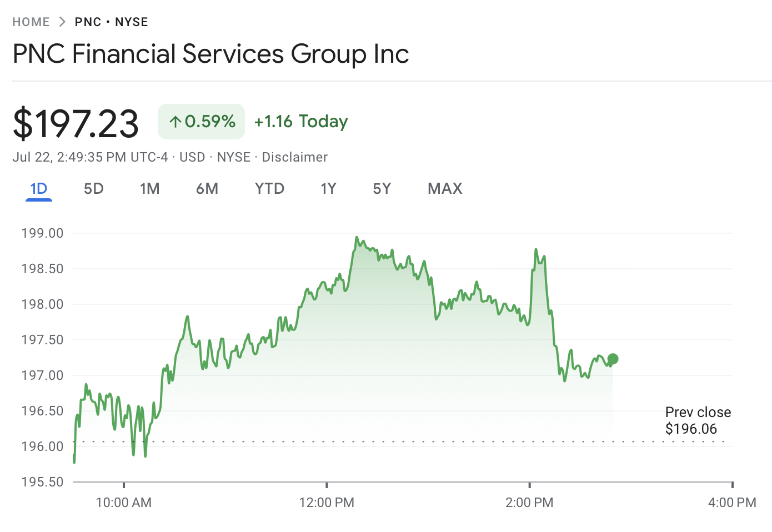This screenshot has height=532, width=772.
Task: Click the 4:00 PM time axis label
Action: click(732, 503)
